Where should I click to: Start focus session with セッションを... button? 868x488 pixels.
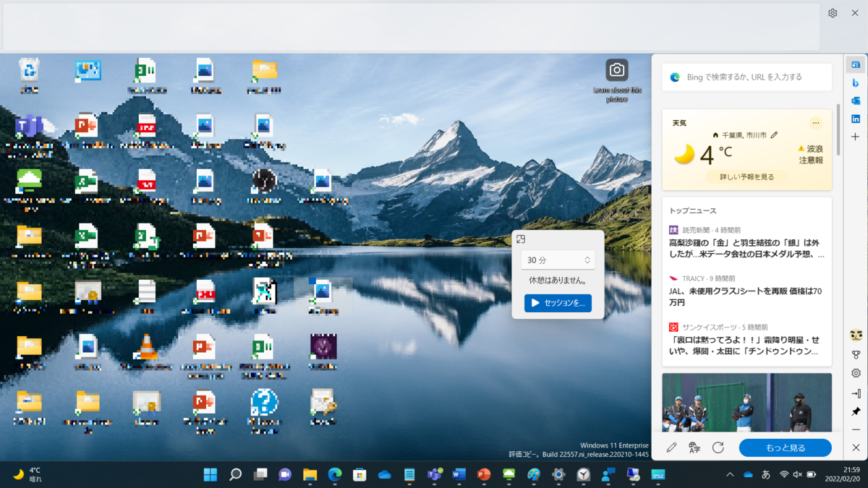click(558, 303)
